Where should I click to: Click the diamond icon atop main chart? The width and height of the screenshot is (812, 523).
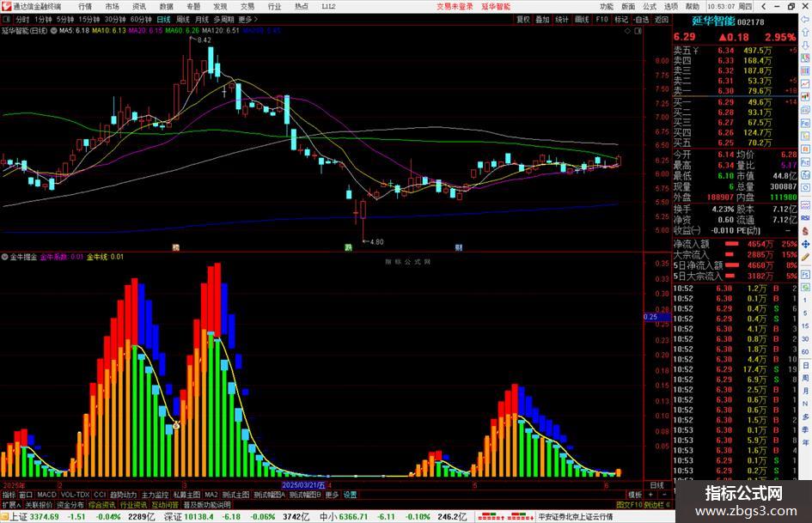[627, 31]
